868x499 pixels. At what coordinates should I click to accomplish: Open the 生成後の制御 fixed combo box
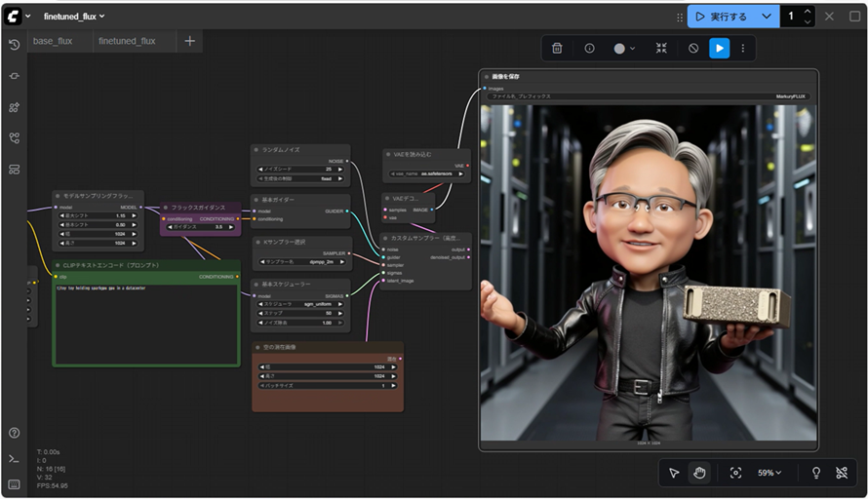click(300, 178)
